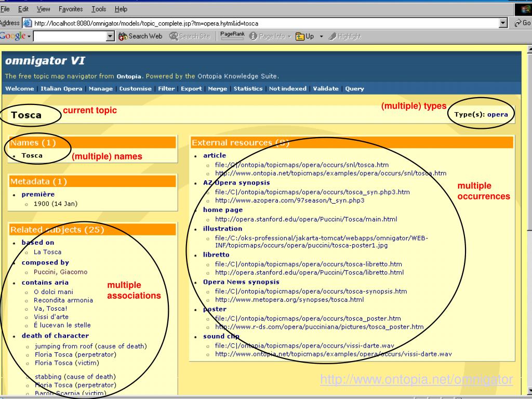Screen dimensions: 532x399
Task: Click the Page Info icon
Action: point(253,36)
